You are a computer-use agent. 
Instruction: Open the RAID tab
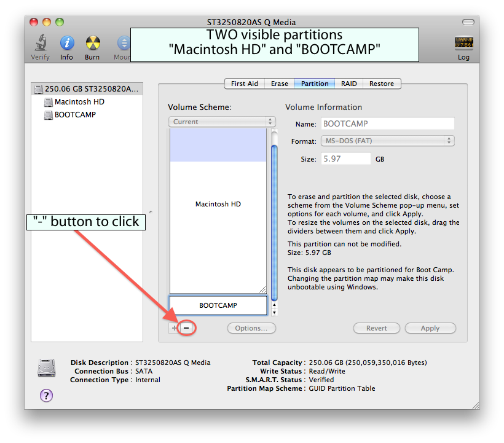point(348,84)
